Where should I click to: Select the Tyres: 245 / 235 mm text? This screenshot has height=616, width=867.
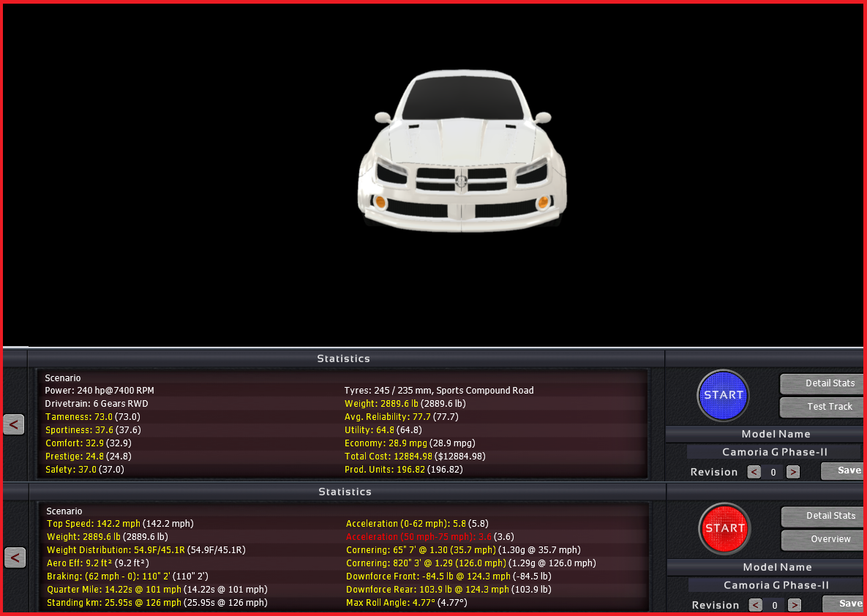point(439,391)
